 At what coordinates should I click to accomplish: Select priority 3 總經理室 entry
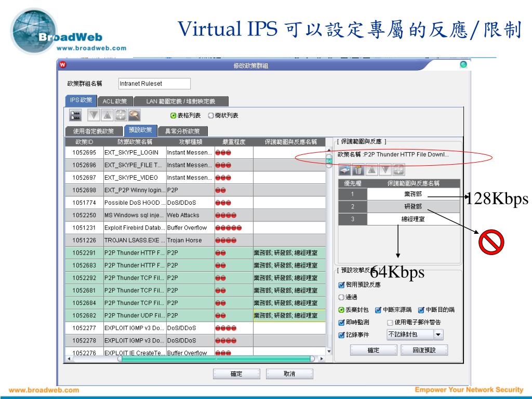point(399,219)
